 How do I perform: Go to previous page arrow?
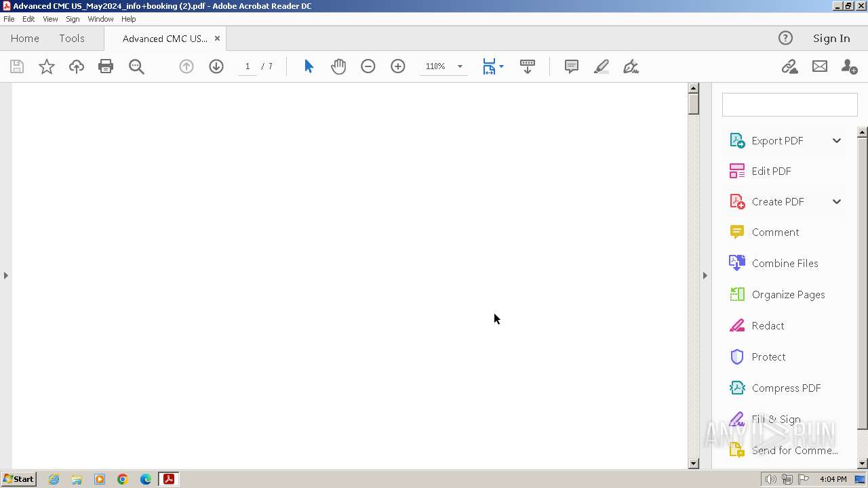coord(186,66)
